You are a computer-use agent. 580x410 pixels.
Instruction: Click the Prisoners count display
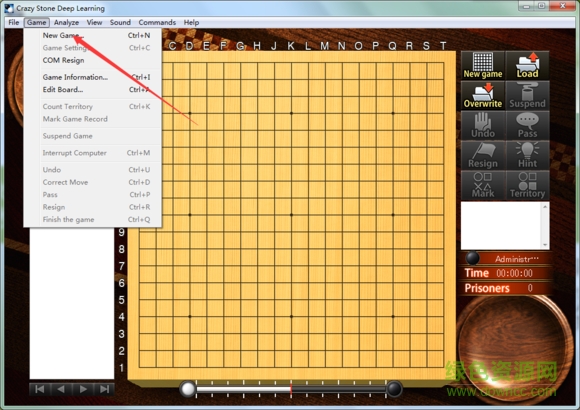[505, 288]
